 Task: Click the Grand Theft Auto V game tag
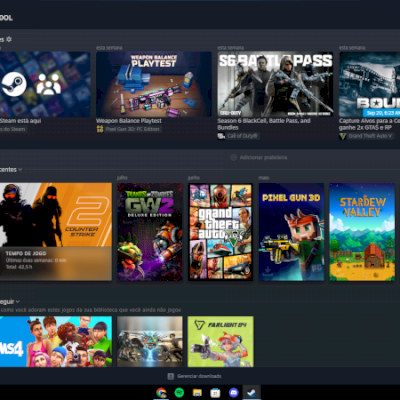[x=370, y=136]
